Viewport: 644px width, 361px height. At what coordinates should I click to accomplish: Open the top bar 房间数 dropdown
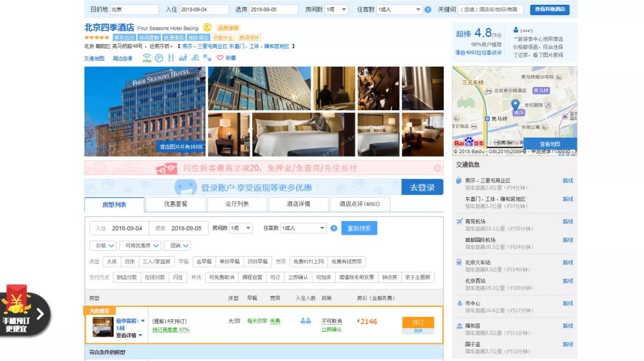tap(337, 10)
